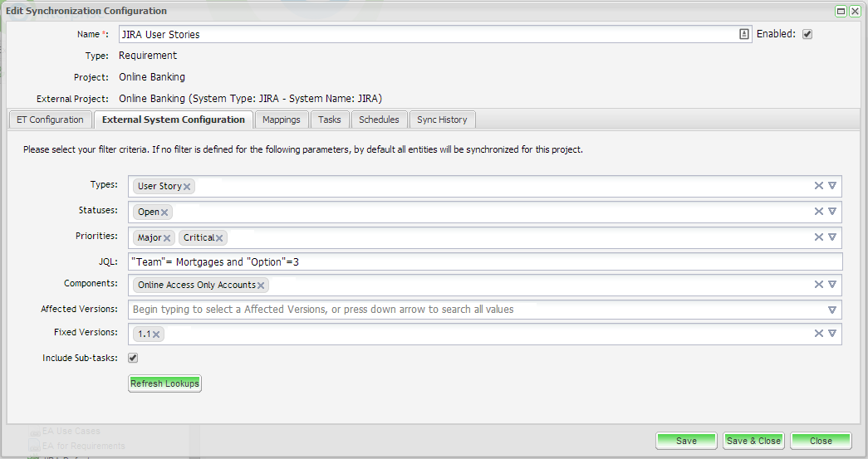Remove the 1.1 fixed version tag

click(156, 334)
